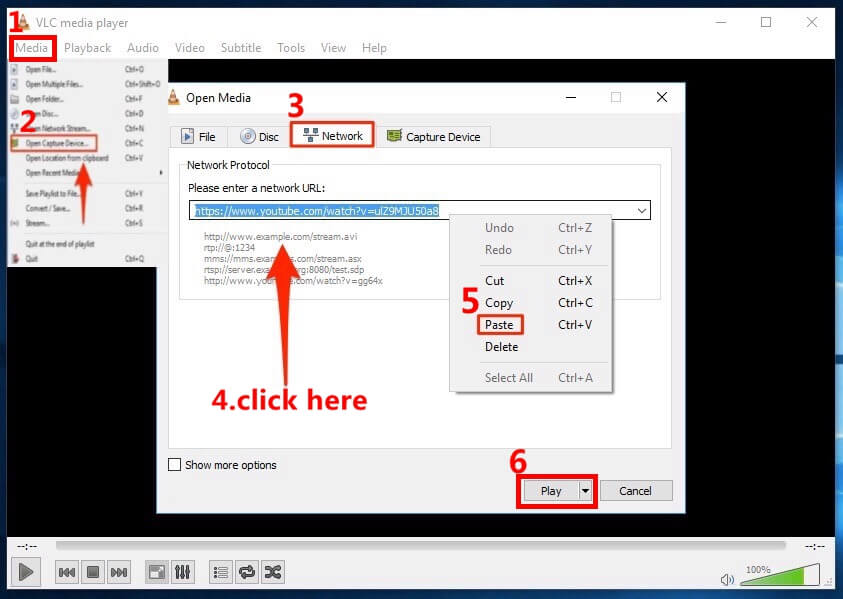The height and width of the screenshot is (599, 843).
Task: Open the View menu
Action: point(333,48)
